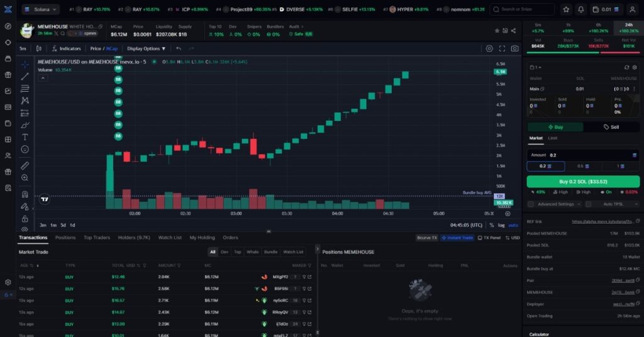644x337 pixels.
Task: Toggle lock all drawing tools
Action: coord(25,219)
